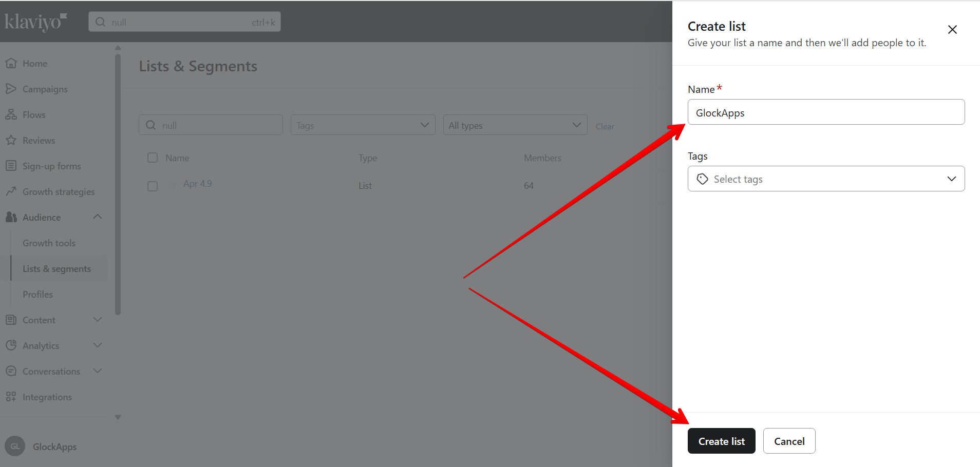
Task: Click the GlockApps account name
Action: (54, 447)
